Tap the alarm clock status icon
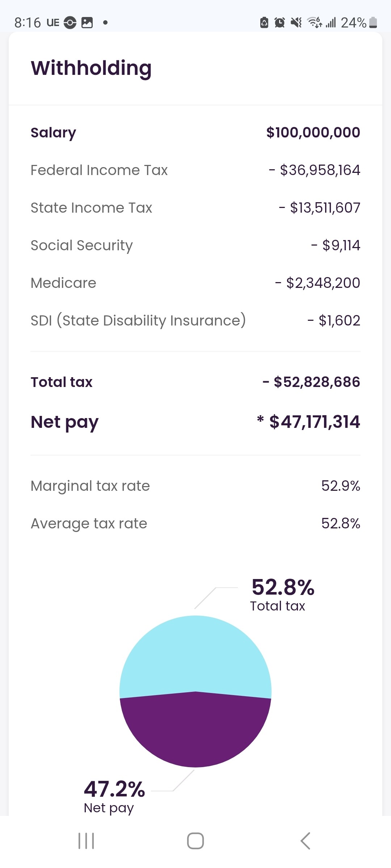This screenshot has width=391, height=868. click(x=279, y=23)
